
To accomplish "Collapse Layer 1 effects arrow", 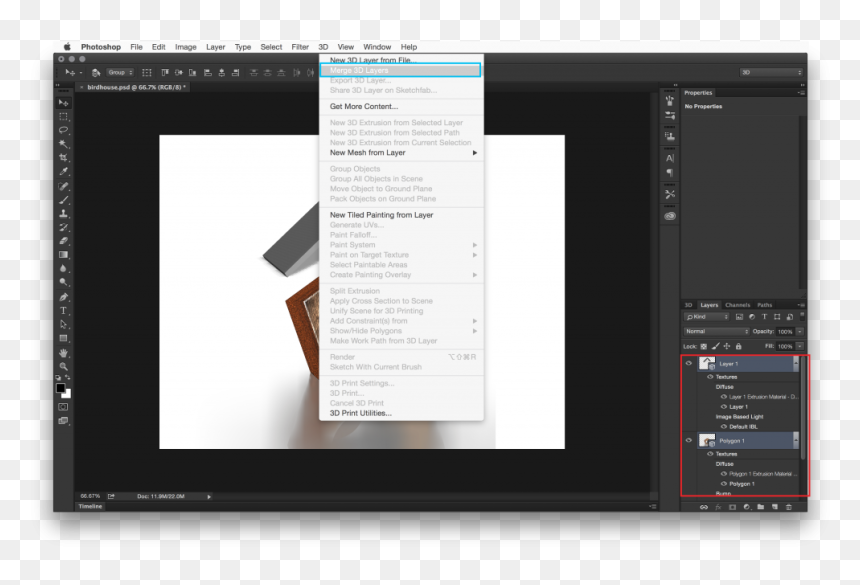I will click(x=796, y=363).
